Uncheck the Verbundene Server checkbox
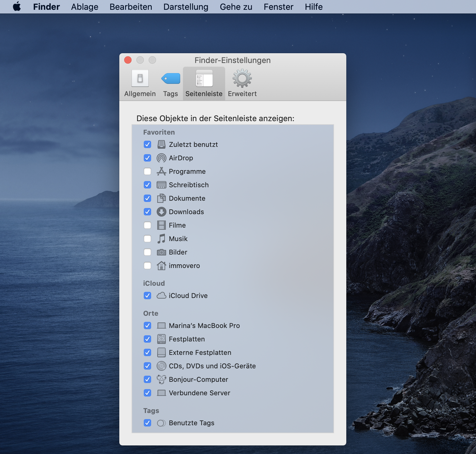This screenshot has height=454, width=476. click(x=147, y=393)
